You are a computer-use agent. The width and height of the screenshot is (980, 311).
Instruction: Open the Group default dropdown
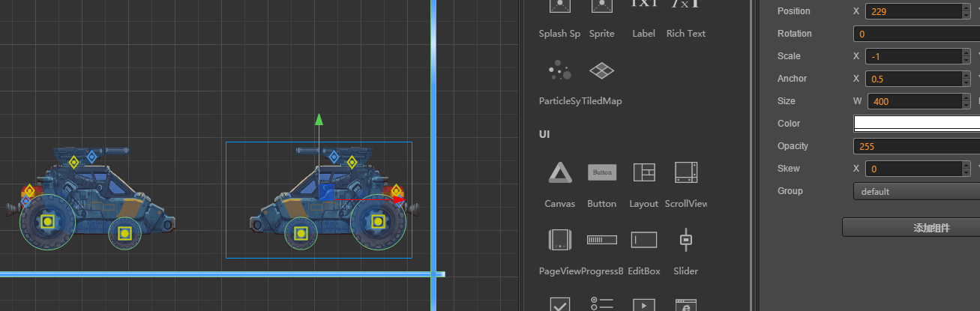tap(916, 191)
